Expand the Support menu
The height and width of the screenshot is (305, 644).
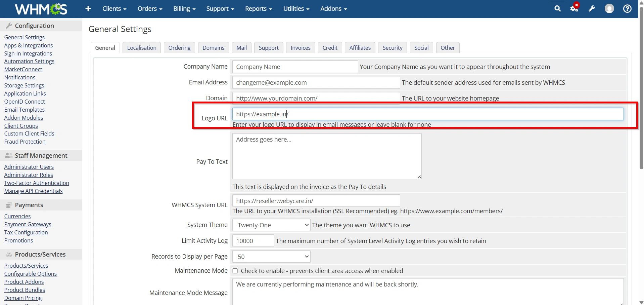220,9
